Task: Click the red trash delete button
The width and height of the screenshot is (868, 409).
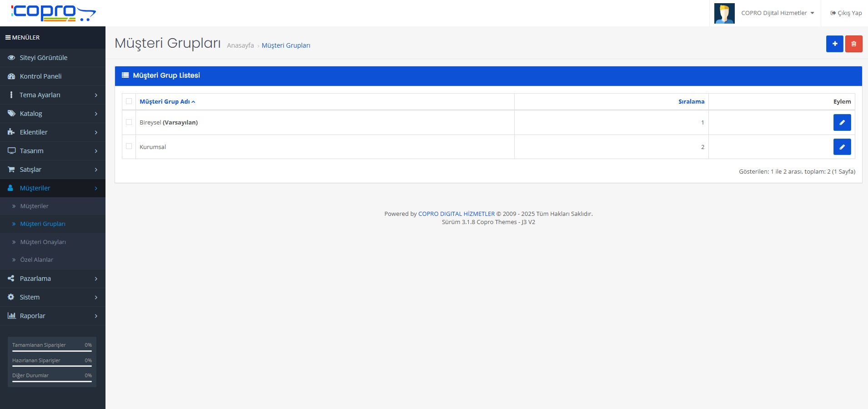Action: pos(853,44)
